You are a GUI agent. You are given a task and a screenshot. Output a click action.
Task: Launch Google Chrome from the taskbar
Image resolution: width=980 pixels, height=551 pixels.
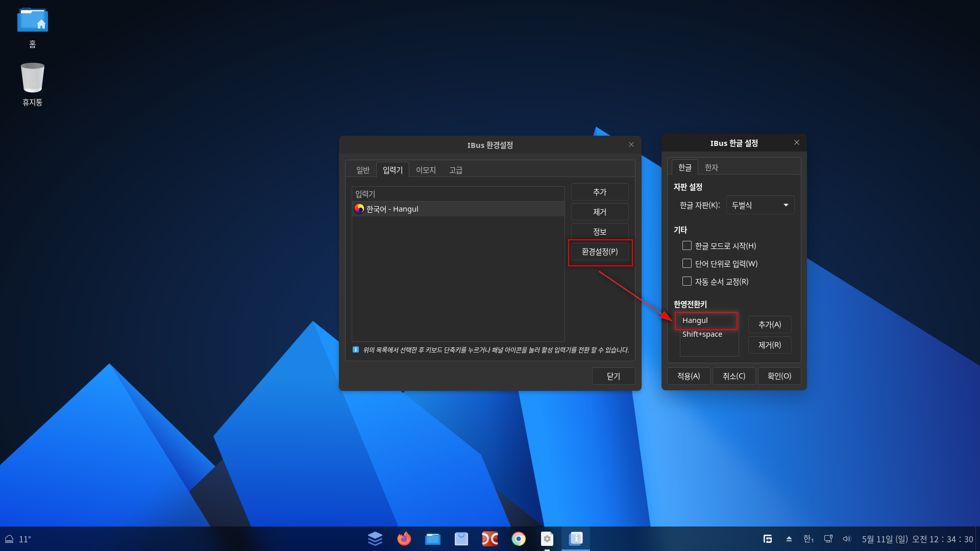click(x=519, y=539)
